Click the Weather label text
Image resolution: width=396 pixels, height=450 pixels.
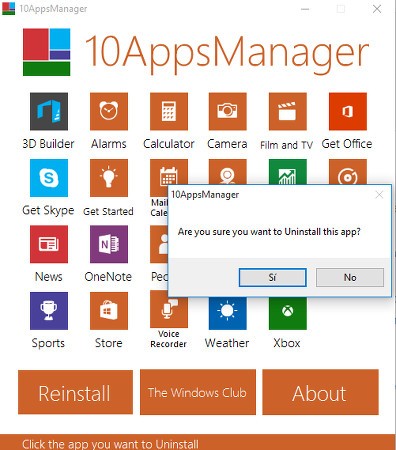pos(227,343)
